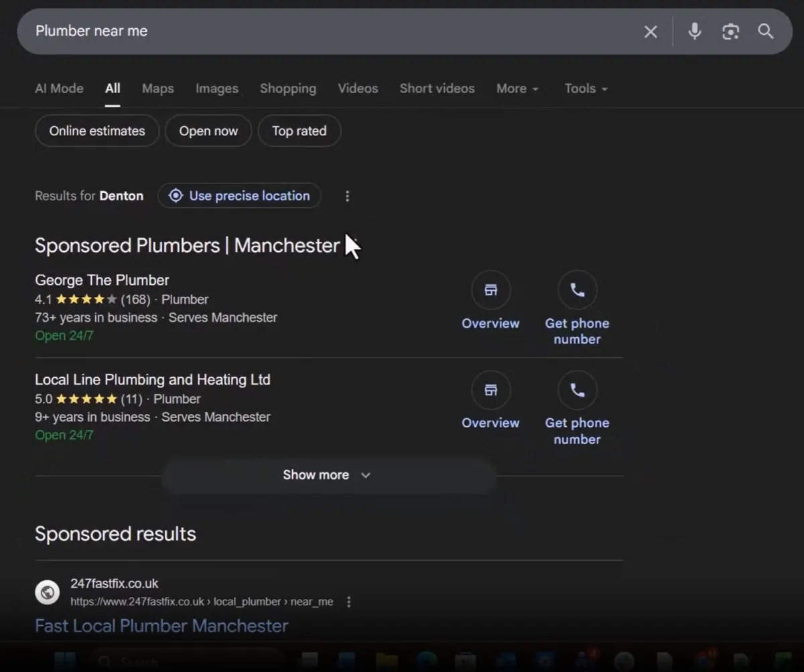804x672 pixels.
Task: Submit search with the magnifier icon
Action: tap(766, 31)
